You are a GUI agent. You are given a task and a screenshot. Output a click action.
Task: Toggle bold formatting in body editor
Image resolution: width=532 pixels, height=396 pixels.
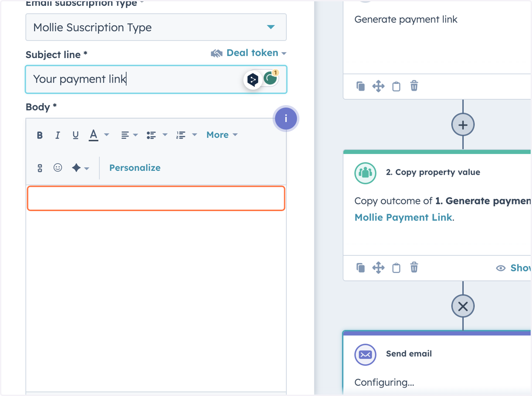click(40, 135)
